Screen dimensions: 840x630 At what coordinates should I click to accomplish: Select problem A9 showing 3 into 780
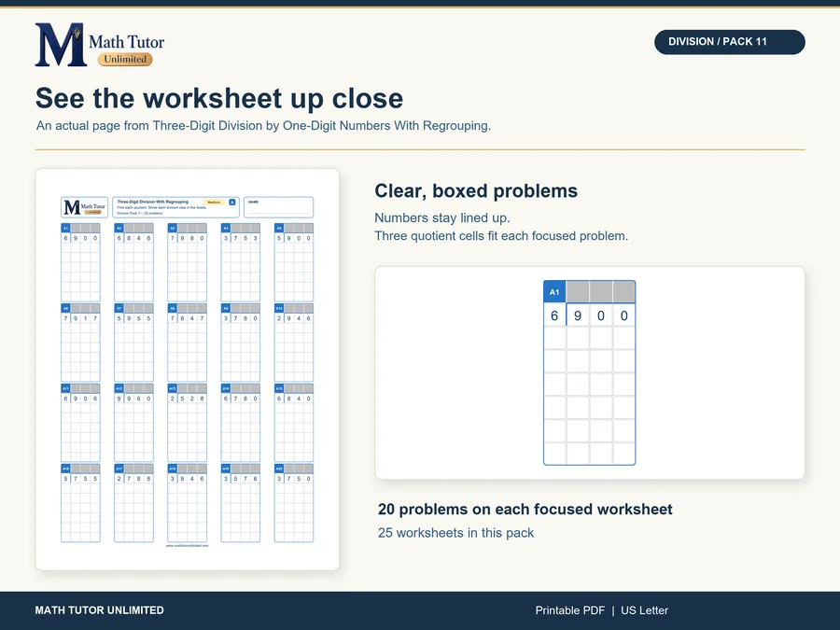(x=241, y=343)
